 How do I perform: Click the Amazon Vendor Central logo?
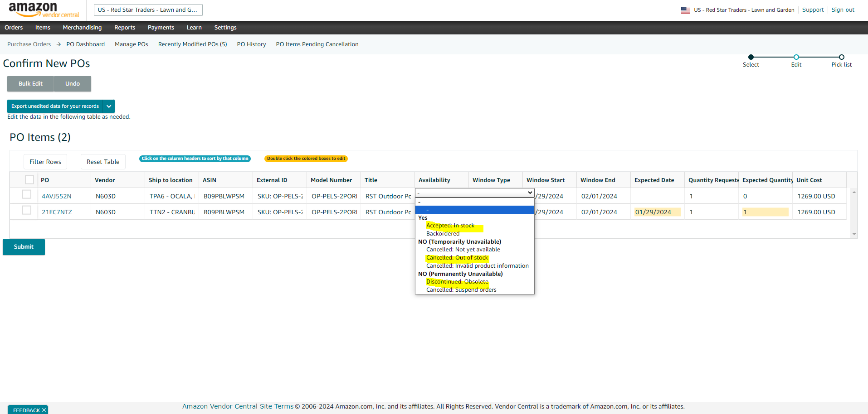[x=44, y=10]
